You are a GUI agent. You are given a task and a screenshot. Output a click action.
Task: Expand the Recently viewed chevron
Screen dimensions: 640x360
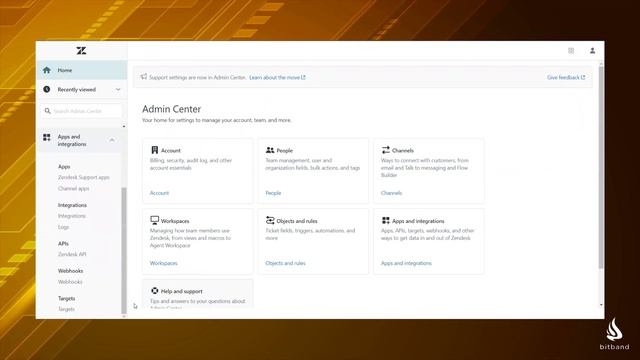coord(118,89)
